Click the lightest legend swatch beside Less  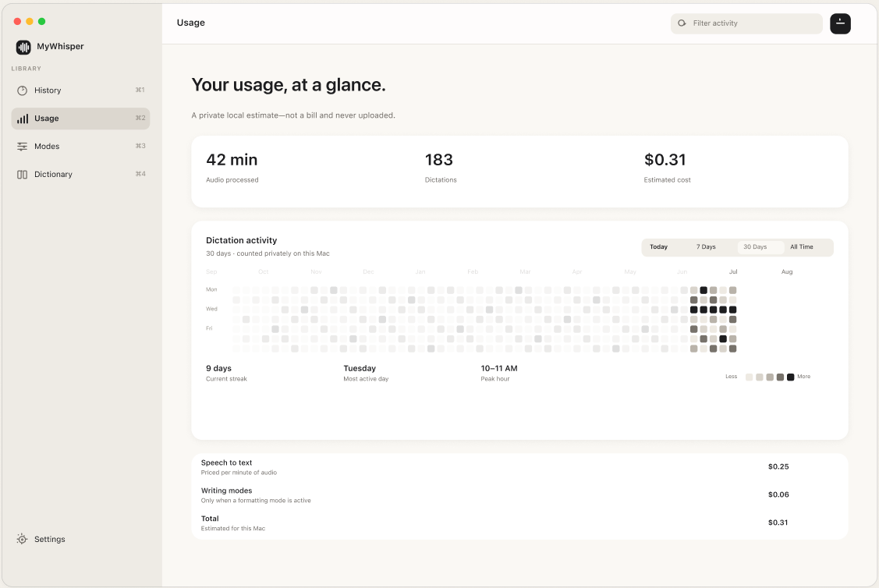749,377
